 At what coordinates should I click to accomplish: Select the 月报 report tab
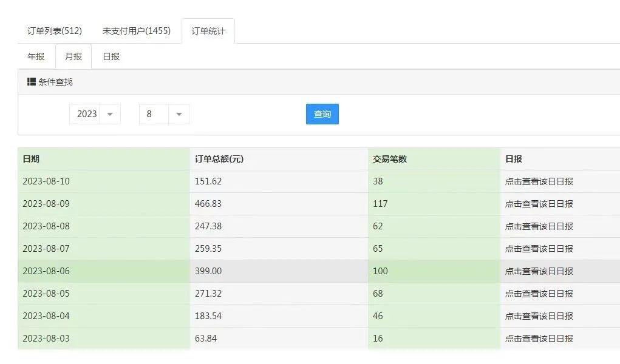pyautogui.click(x=73, y=56)
